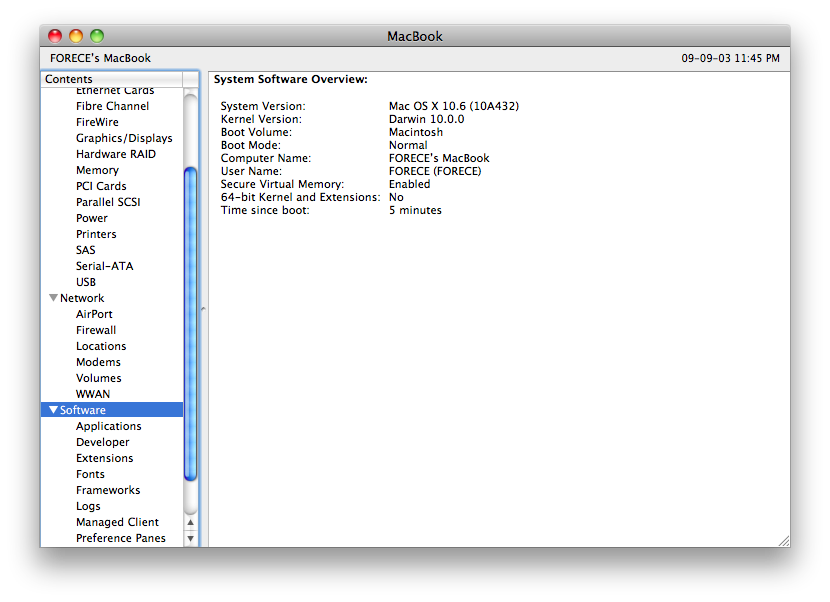Click the split-view divider handle
830x602 pixels.
(x=203, y=309)
